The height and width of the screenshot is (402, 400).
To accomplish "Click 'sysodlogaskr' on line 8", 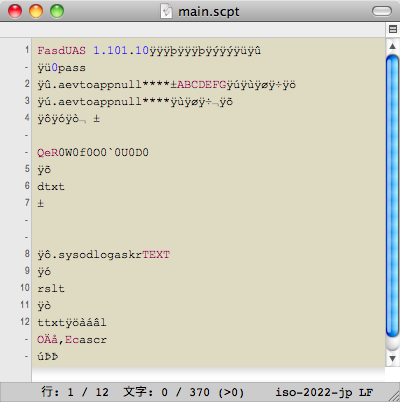I will (100, 255).
